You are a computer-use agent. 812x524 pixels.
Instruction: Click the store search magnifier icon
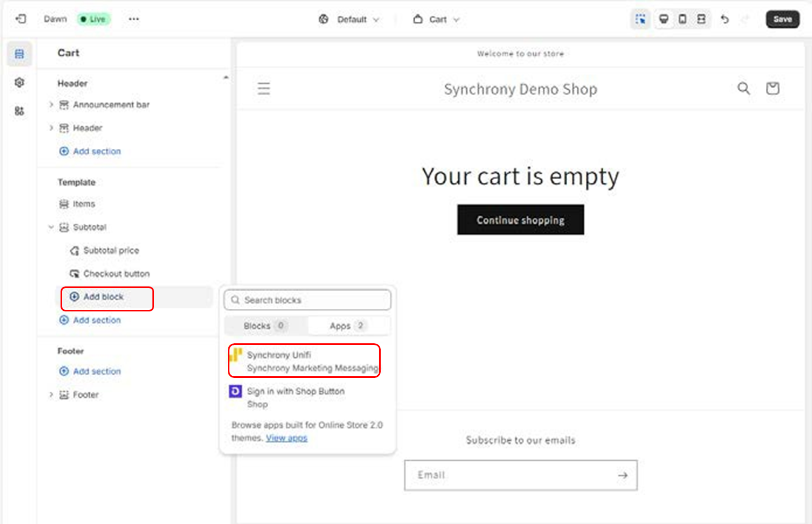tap(743, 88)
